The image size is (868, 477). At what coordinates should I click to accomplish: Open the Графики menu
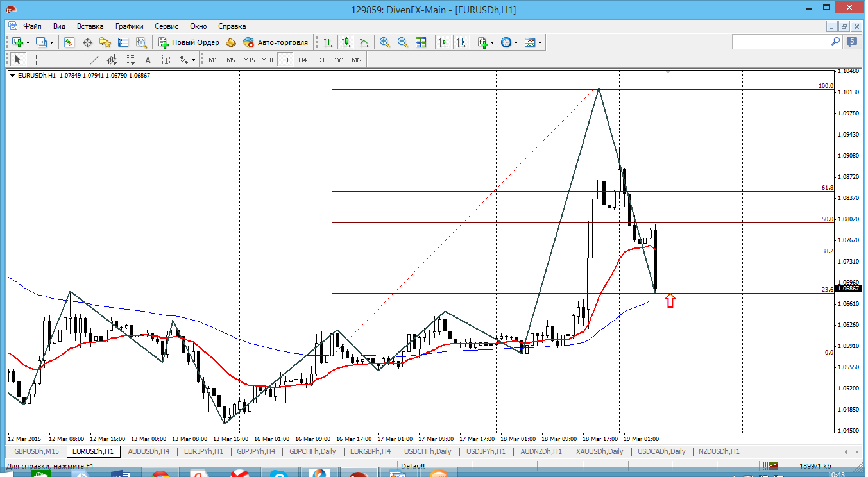click(129, 26)
